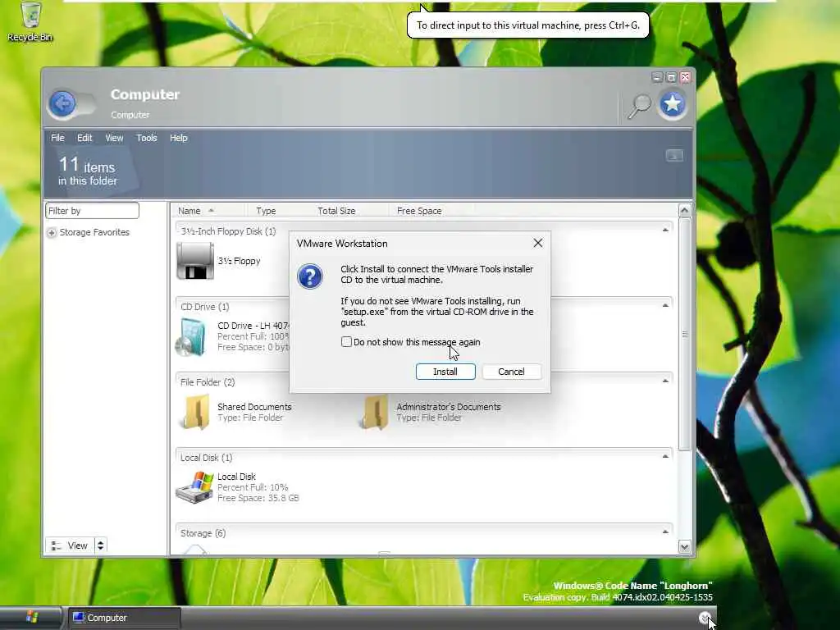The image size is (840, 630).
Task: Open the File menu
Action: [x=57, y=138]
